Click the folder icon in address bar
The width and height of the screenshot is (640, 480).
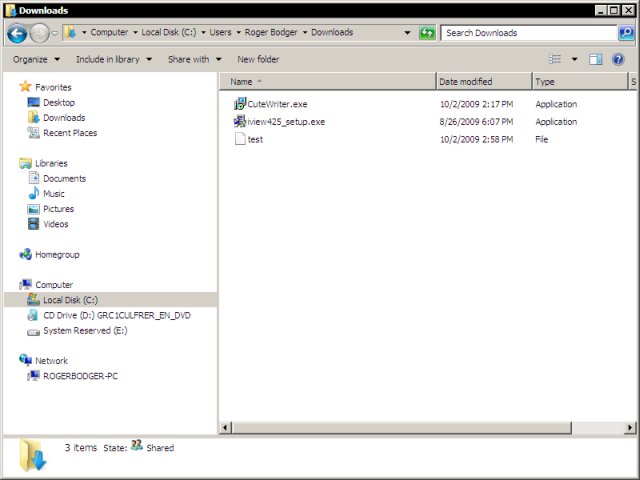coord(70,32)
